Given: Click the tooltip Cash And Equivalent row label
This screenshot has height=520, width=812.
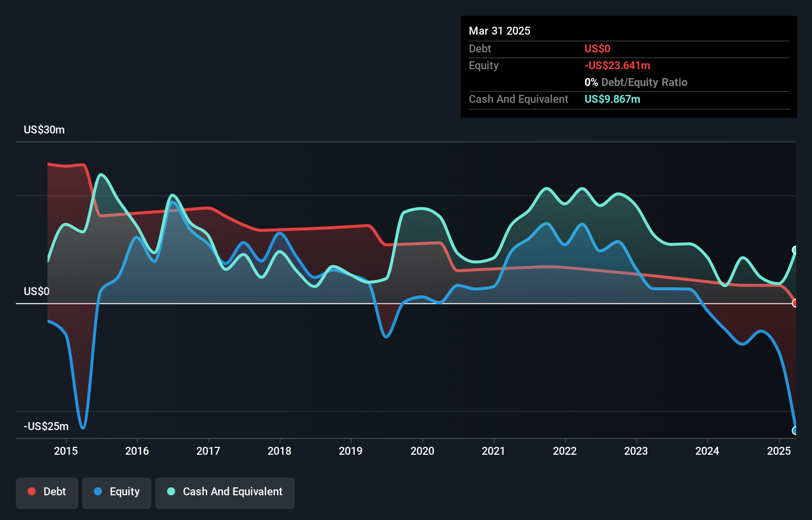Looking at the screenshot, I should click(x=518, y=99).
